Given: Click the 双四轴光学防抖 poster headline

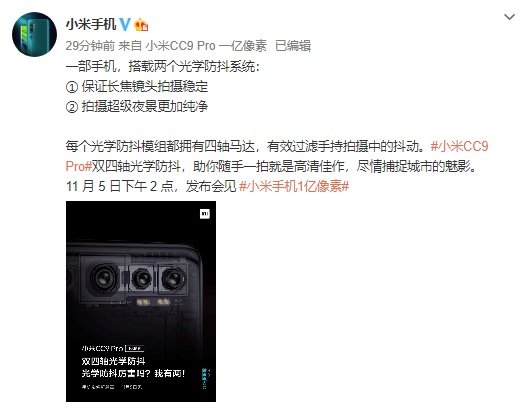Looking at the screenshot, I should pos(113,362).
